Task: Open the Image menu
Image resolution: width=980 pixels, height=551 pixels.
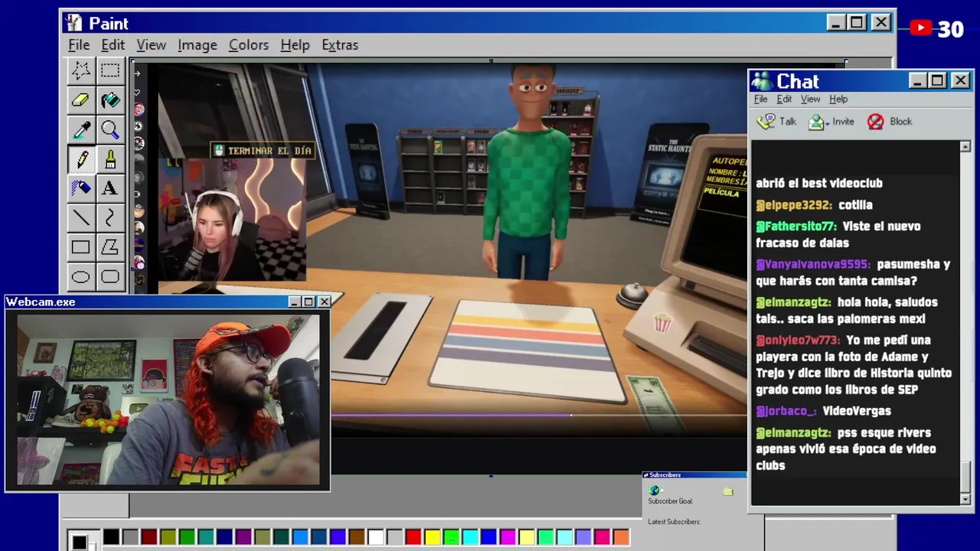Action: click(x=198, y=45)
